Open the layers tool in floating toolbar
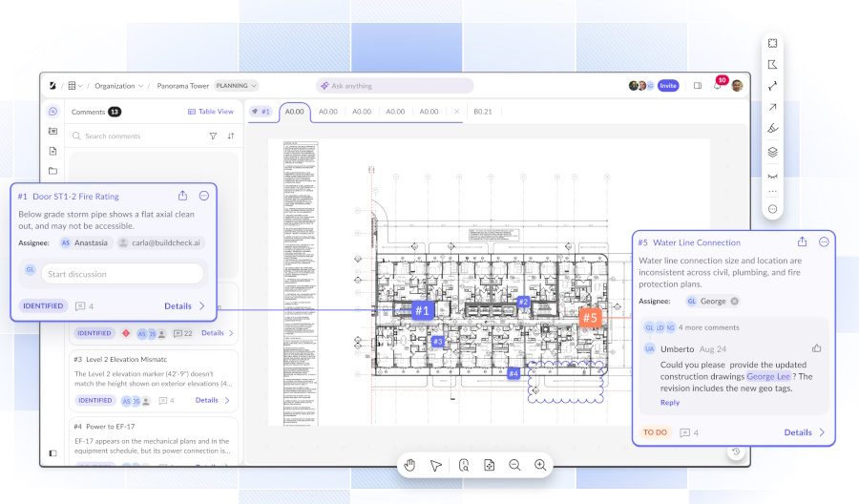Viewport: 859px width, 504px height. pos(773,151)
